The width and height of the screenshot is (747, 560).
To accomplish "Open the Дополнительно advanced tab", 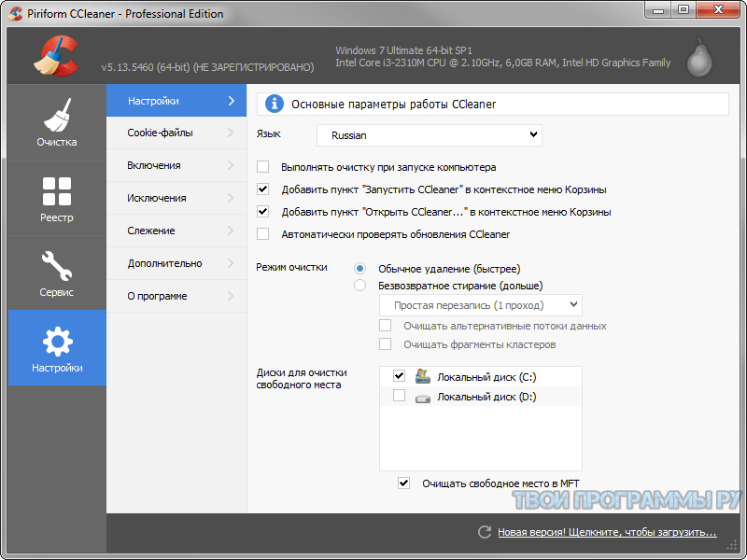I will tap(176, 263).
